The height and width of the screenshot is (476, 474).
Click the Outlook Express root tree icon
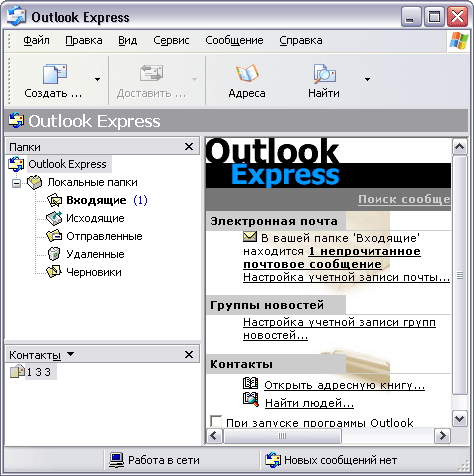(x=16, y=164)
